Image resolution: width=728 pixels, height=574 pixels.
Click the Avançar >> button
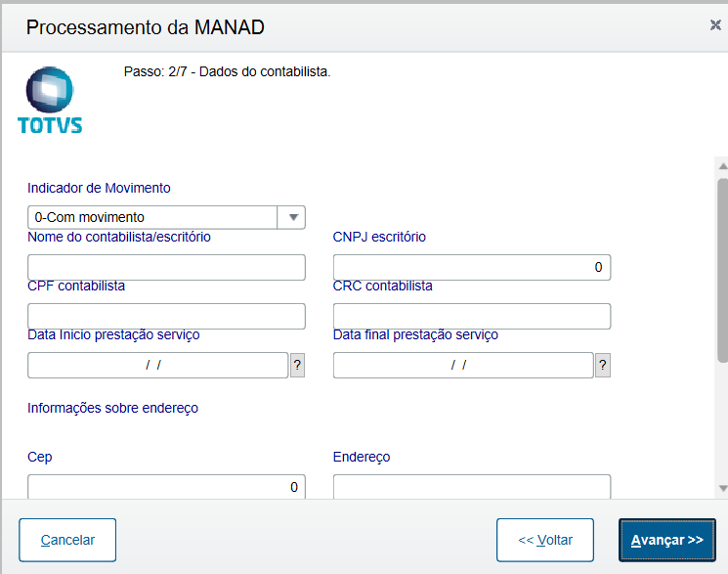666,540
